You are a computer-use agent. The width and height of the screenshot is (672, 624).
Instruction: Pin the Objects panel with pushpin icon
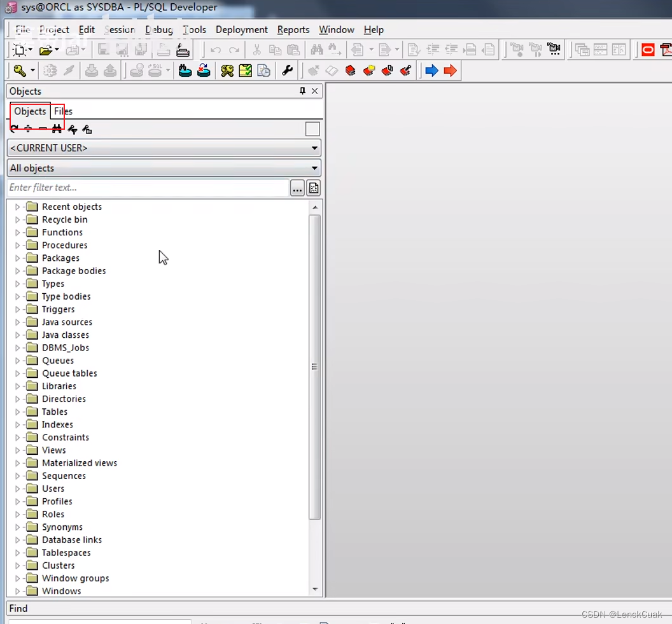pyautogui.click(x=302, y=91)
